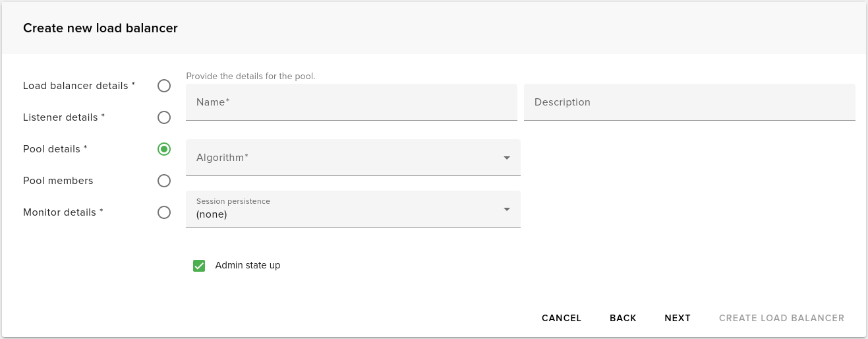Screen dimensions: 868x339
Task: Open the Pool members step label
Action: click(58, 181)
